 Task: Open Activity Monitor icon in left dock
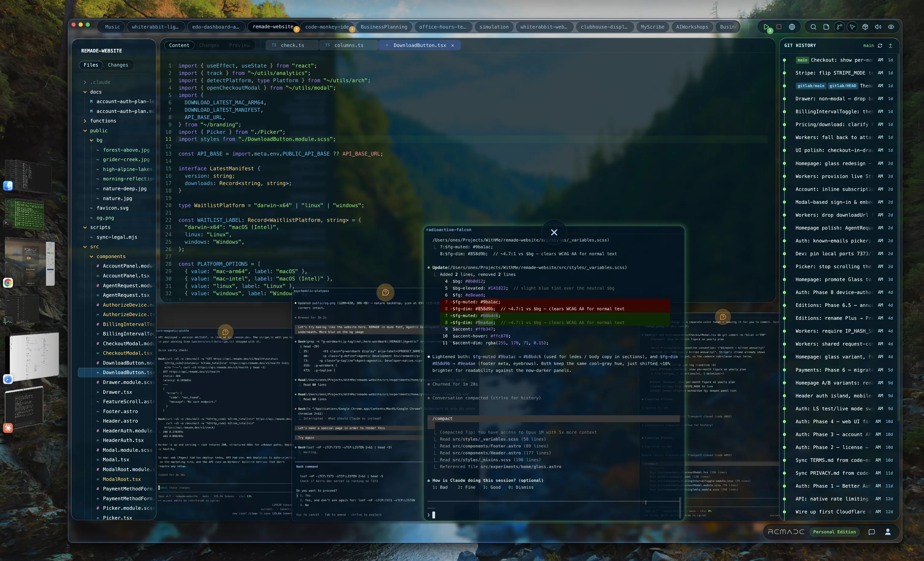coord(7,321)
